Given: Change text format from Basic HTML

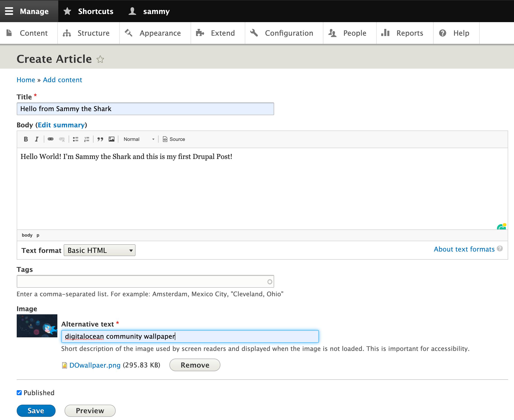Looking at the screenshot, I should pyautogui.click(x=99, y=250).
